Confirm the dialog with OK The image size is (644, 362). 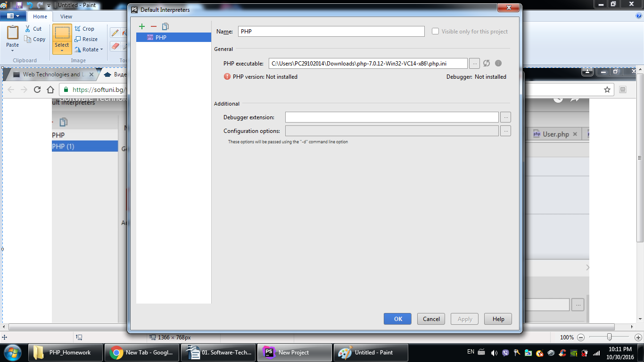(398, 319)
